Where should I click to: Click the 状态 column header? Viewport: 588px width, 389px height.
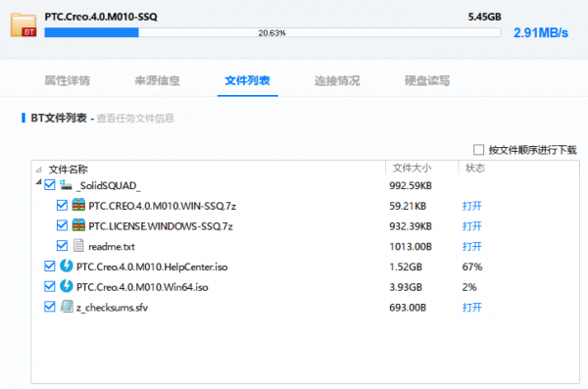pyautogui.click(x=475, y=169)
